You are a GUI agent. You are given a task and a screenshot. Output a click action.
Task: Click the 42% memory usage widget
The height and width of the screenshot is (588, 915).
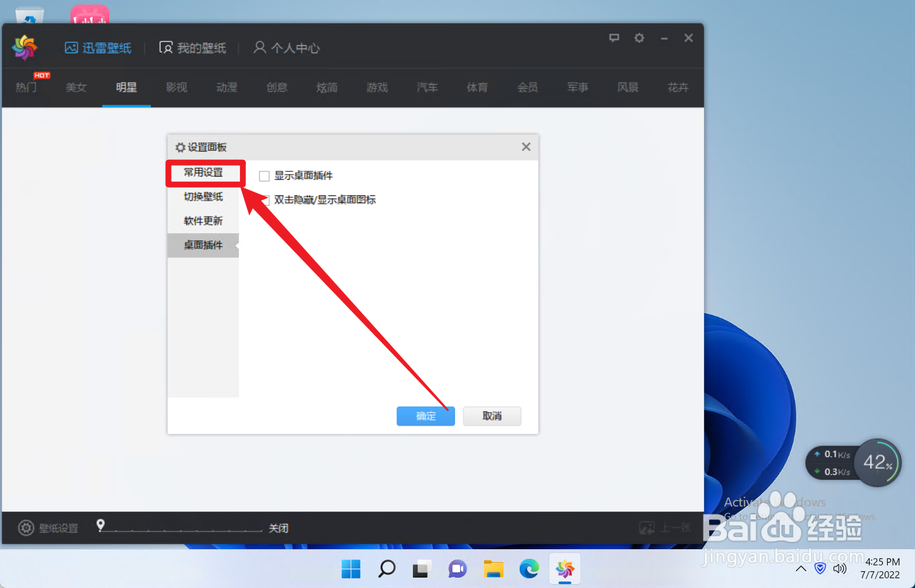pyautogui.click(x=877, y=463)
